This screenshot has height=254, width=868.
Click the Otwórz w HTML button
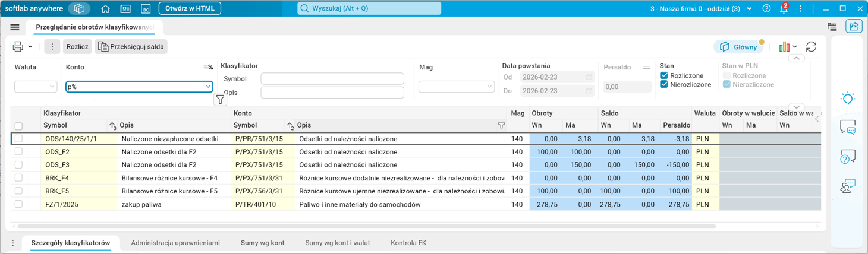coord(190,8)
